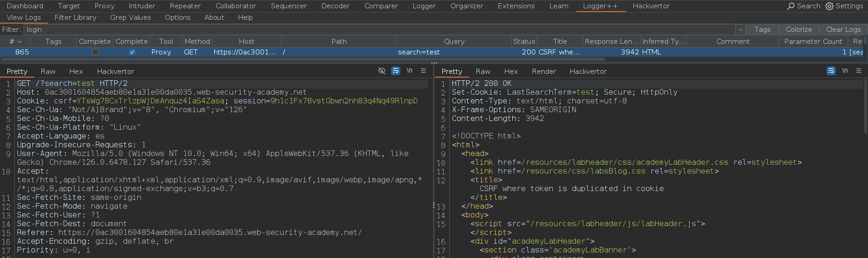Image resolution: width=868 pixels, height=258 pixels.
Task: Open the Logger tab
Action: tap(424, 6)
